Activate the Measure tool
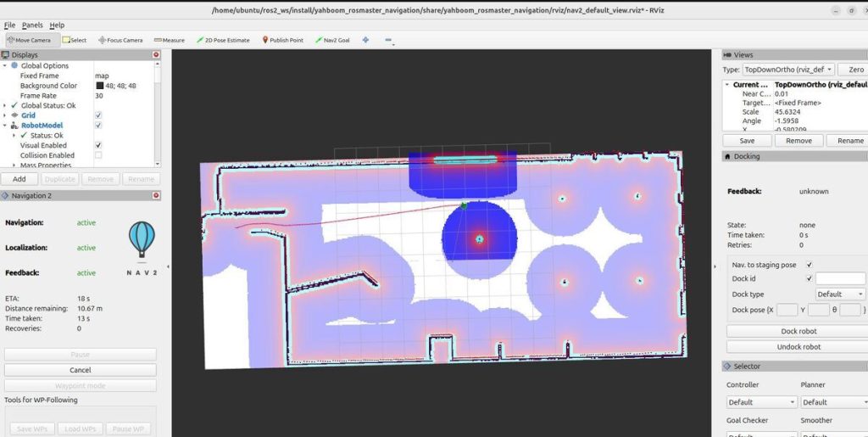Screen dimensions: 868x437 point(170,40)
